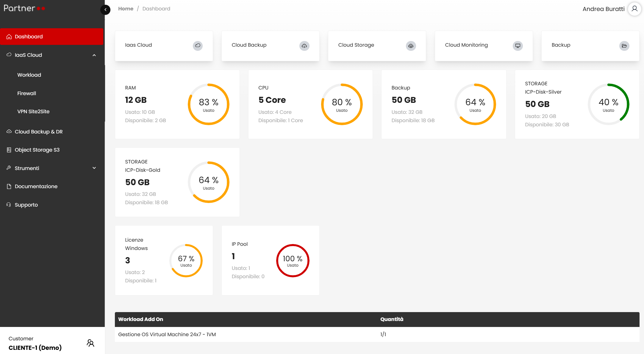Click the Licenze Windows 67% gauge
The width and height of the screenshot is (644, 354).
(186, 261)
